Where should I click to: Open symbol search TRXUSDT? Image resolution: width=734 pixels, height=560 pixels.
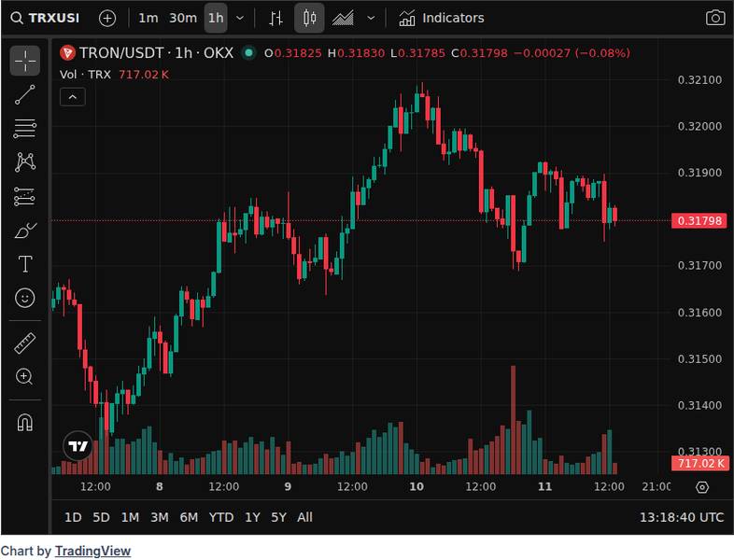tap(45, 19)
